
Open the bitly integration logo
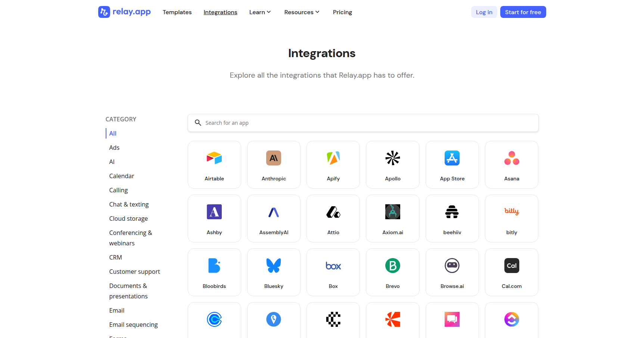click(x=511, y=212)
